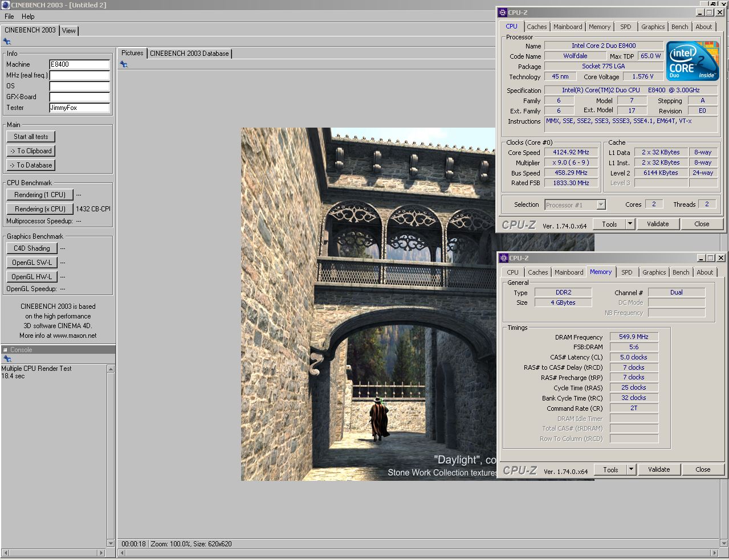This screenshot has height=560, width=729.
Task: Click the rendered Daylight castle image
Action: 368,304
